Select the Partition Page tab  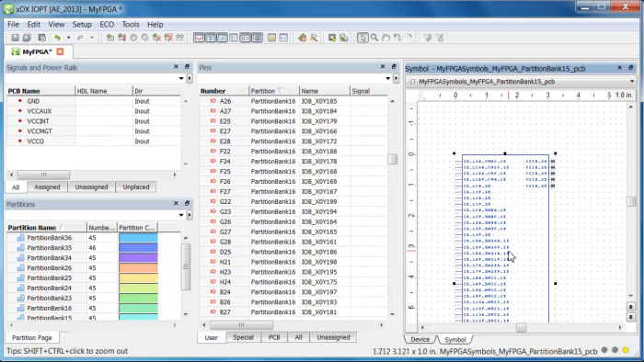pyautogui.click(x=32, y=338)
